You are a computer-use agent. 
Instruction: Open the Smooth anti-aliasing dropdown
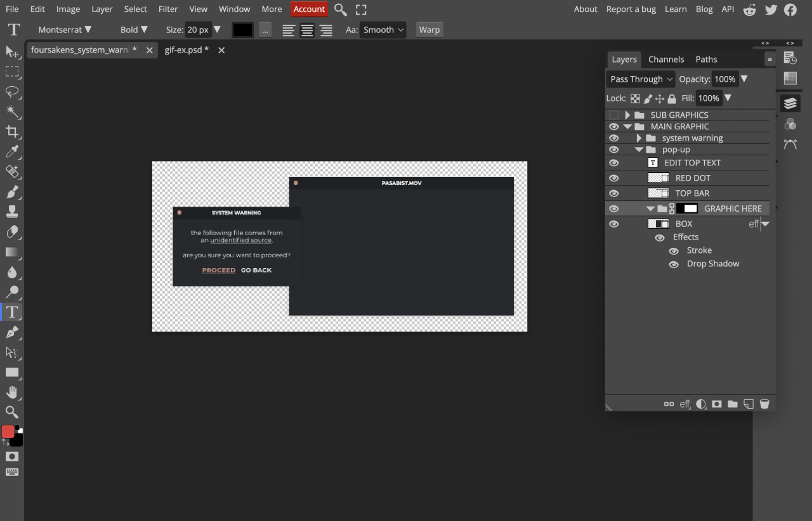(383, 30)
